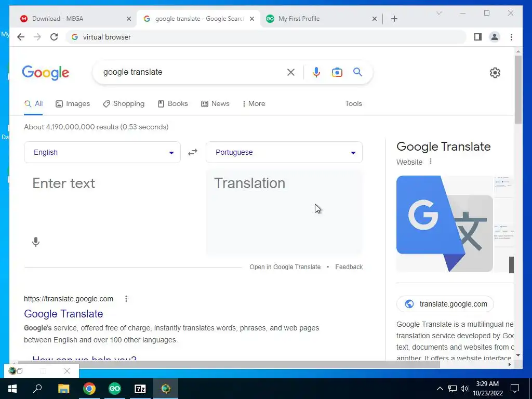The image size is (532, 399).
Task: Click the browser forward arrow
Action: click(37, 37)
